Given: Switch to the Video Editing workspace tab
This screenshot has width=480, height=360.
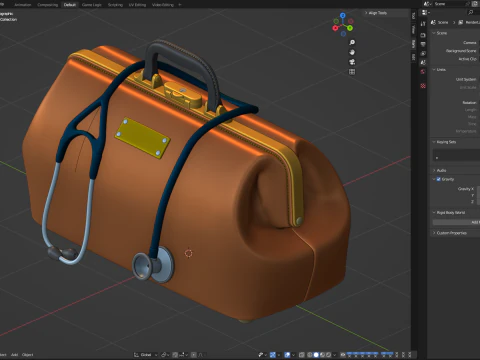Looking at the screenshot, I should click(x=163, y=5).
